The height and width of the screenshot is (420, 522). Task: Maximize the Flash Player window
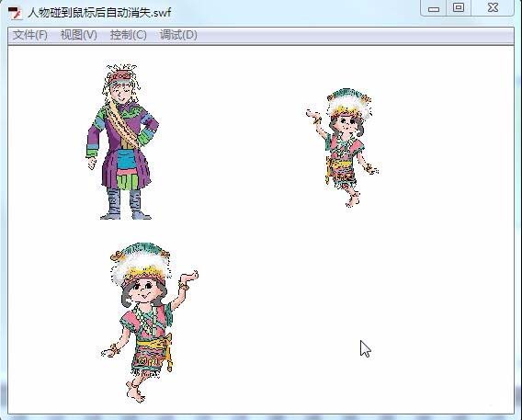coord(459,8)
